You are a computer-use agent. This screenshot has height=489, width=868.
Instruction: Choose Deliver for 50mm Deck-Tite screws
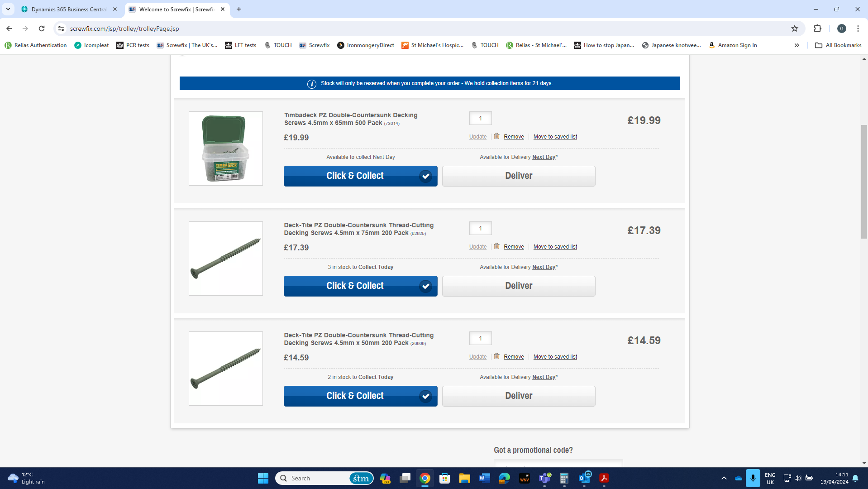click(519, 396)
